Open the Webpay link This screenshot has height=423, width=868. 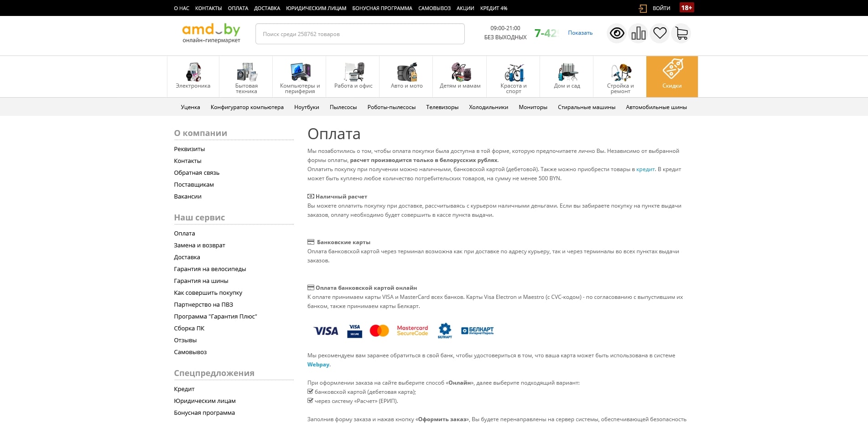pyautogui.click(x=318, y=365)
